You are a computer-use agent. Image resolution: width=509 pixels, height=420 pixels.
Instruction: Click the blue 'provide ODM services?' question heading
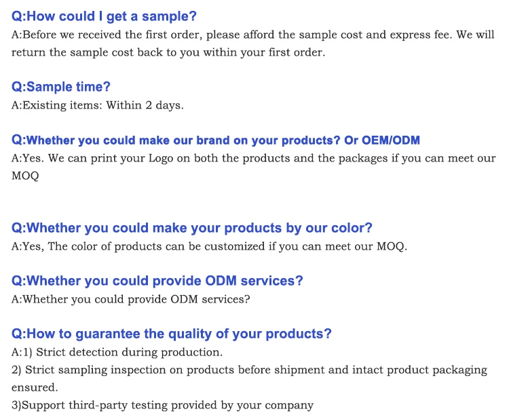click(x=157, y=281)
